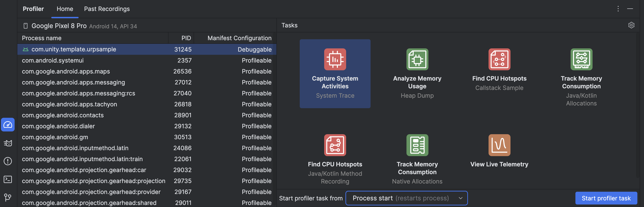Image resolution: width=644 pixels, height=207 pixels.
Task: Open the Start profiler task from dropdown
Action: tap(406, 198)
